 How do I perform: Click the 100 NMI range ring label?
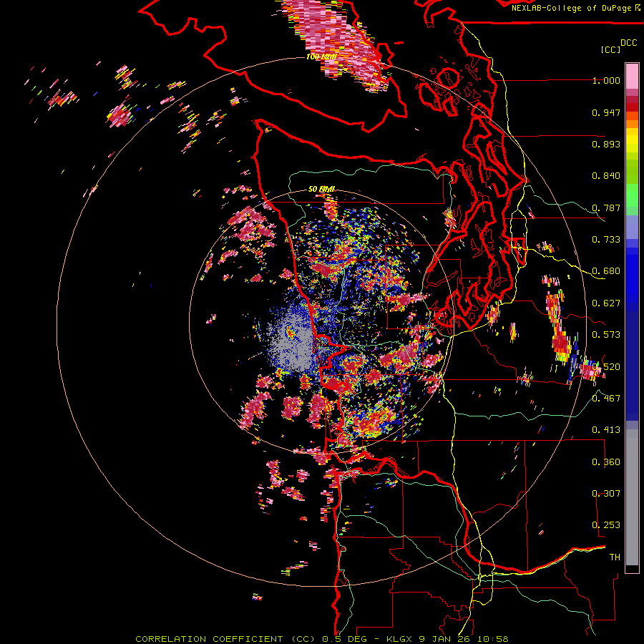(x=321, y=57)
